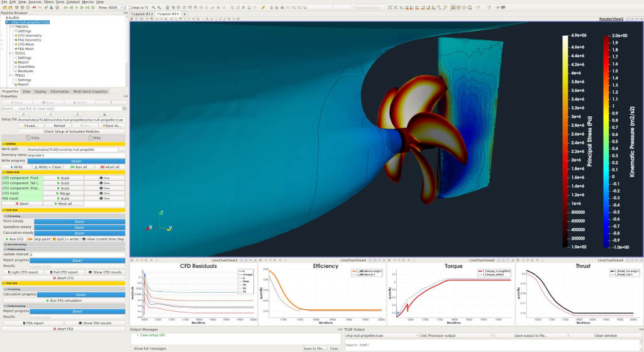Image resolution: width=644 pixels, height=352 pixels.
Task: Collapse the TMESH RUN yellow section
Action: 64,172
